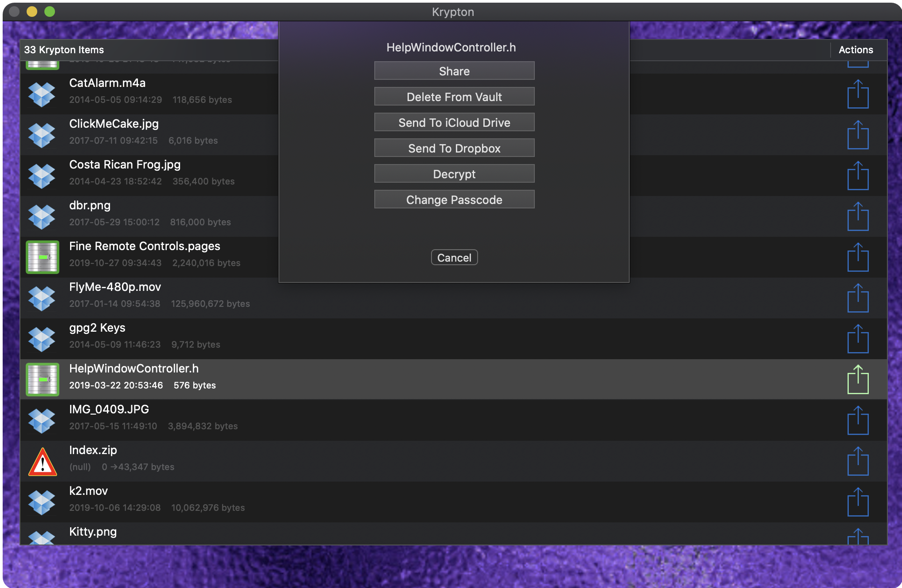Click the warning triangle icon for Index.zip
Screen dimensions: 902x588
[43, 462]
